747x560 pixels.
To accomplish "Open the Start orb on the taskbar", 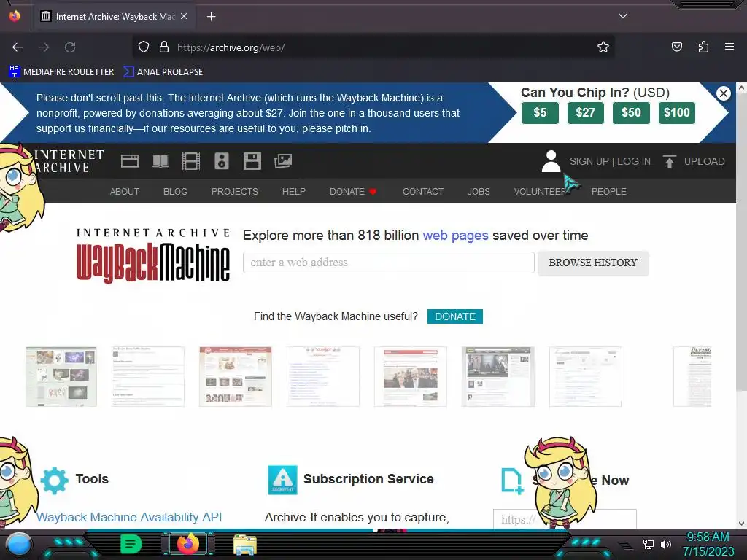I will coord(20,544).
